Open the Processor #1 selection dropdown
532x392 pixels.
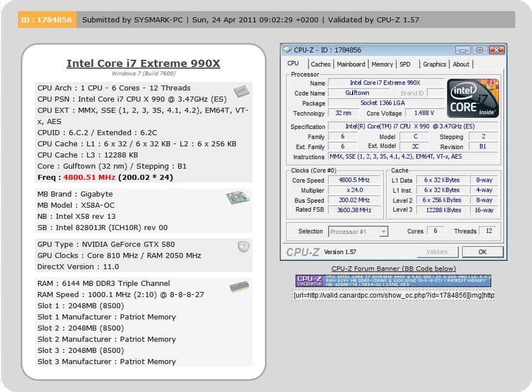click(358, 231)
